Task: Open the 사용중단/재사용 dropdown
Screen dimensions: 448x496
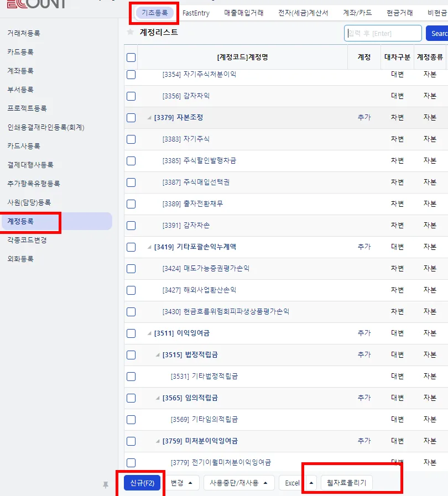Action: (238, 483)
